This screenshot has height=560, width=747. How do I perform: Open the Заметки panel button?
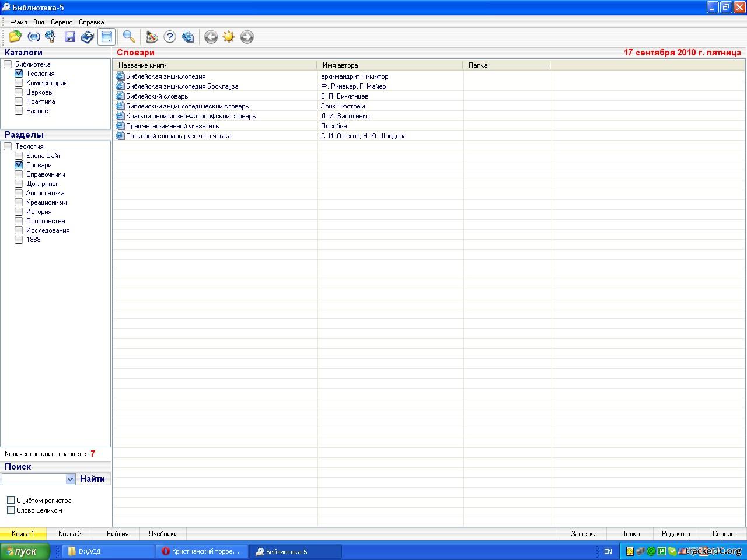584,534
